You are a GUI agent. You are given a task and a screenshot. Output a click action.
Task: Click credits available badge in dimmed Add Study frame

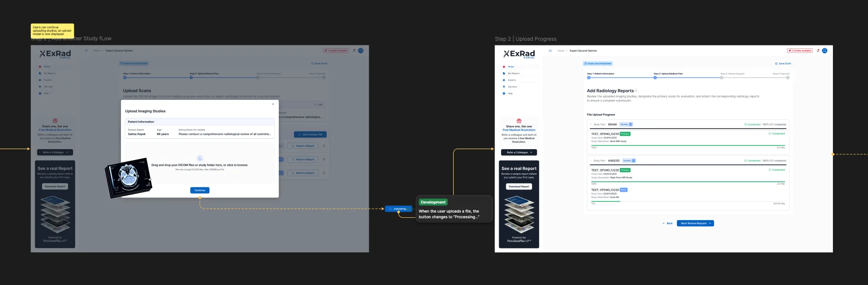(336, 51)
